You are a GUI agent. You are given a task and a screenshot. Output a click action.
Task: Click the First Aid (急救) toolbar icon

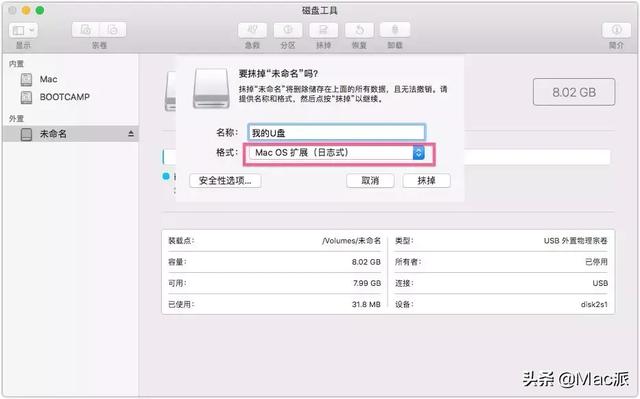point(252,30)
